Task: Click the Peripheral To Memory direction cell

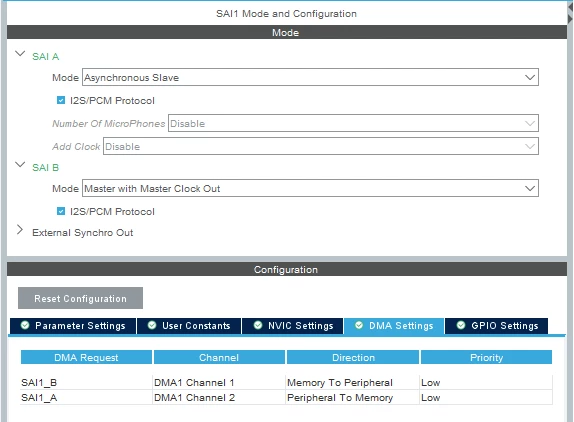Action: (x=353, y=397)
